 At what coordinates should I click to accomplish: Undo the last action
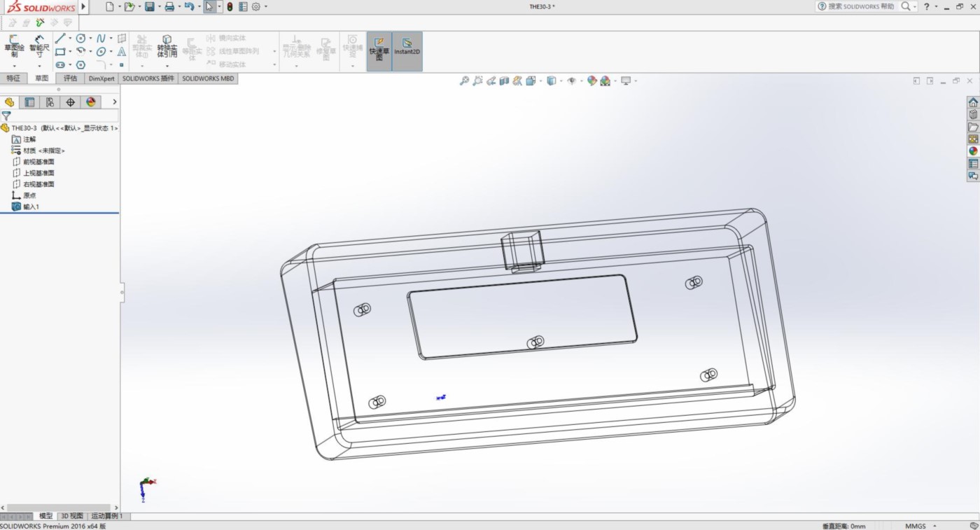tap(188, 6)
